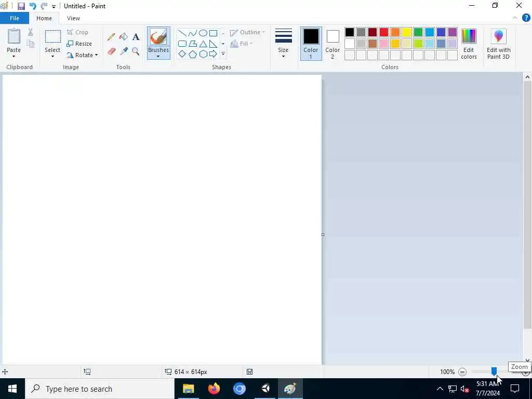
Task: Choose the Rectangle shape
Action: click(x=213, y=33)
